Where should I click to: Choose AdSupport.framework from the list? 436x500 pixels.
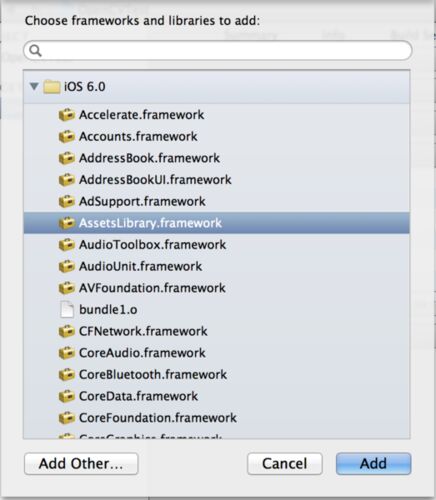point(217,201)
